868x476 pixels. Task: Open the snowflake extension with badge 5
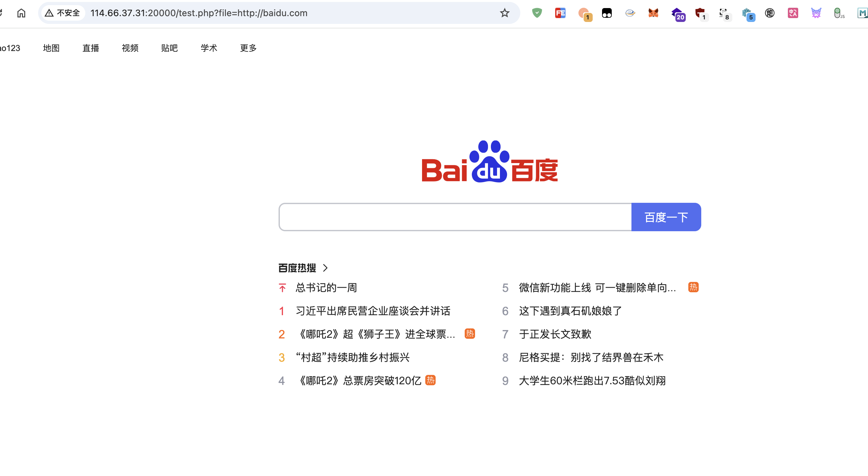[x=747, y=14]
